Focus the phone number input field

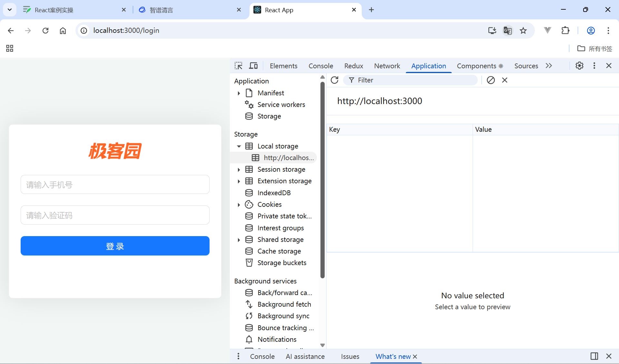click(x=115, y=185)
